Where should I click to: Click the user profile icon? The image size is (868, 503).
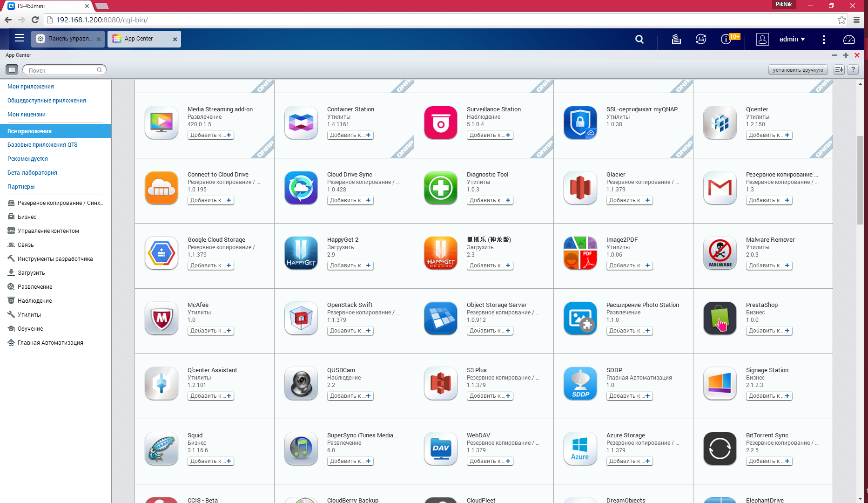[x=762, y=39]
